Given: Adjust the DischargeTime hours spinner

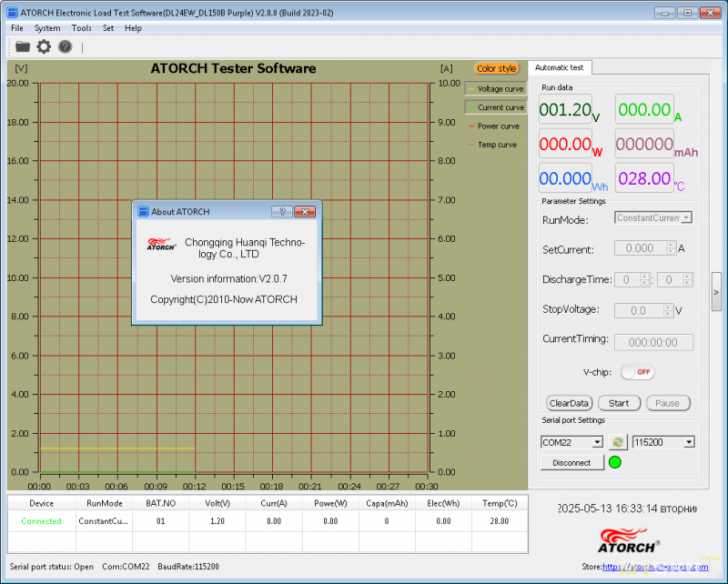Looking at the screenshot, I should point(644,279).
